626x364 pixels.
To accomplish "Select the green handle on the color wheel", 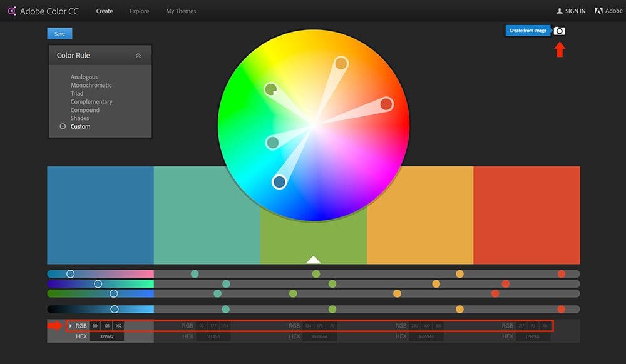I will click(x=271, y=89).
